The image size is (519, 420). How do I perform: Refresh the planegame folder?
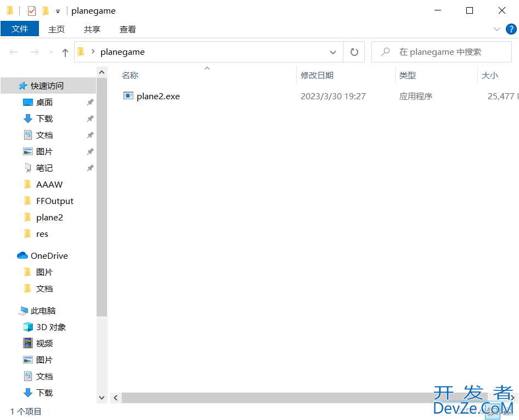coord(354,52)
